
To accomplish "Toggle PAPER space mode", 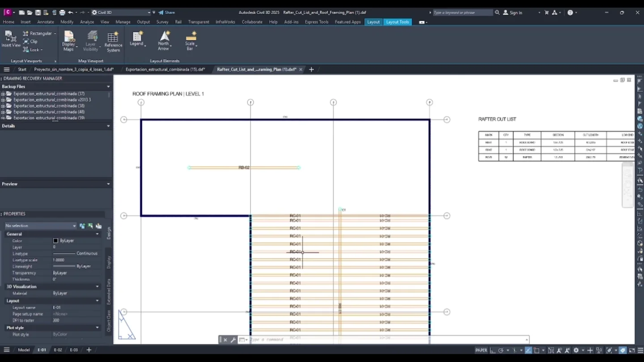I will click(481, 350).
